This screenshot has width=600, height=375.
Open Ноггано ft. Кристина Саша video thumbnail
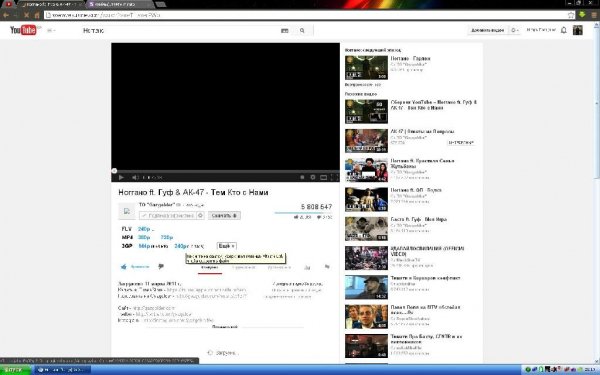(366, 170)
